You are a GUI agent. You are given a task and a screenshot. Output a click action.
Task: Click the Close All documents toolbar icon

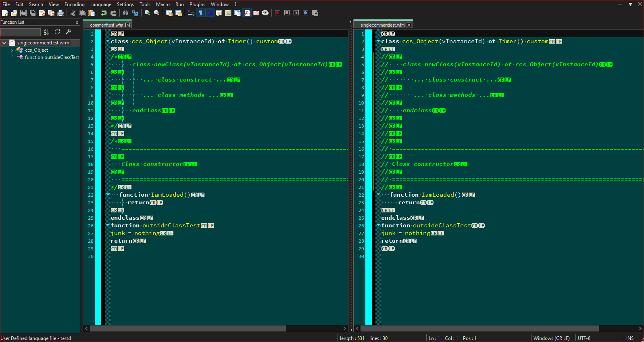click(51, 13)
